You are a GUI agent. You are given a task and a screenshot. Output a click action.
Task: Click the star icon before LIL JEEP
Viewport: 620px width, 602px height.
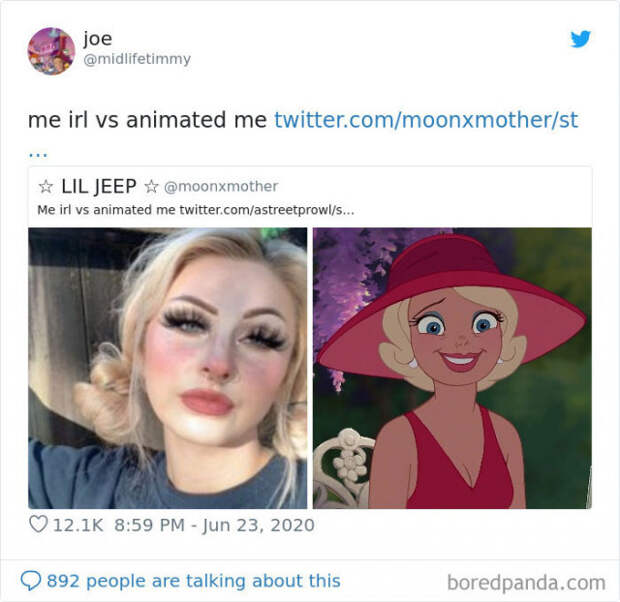[x=46, y=186]
